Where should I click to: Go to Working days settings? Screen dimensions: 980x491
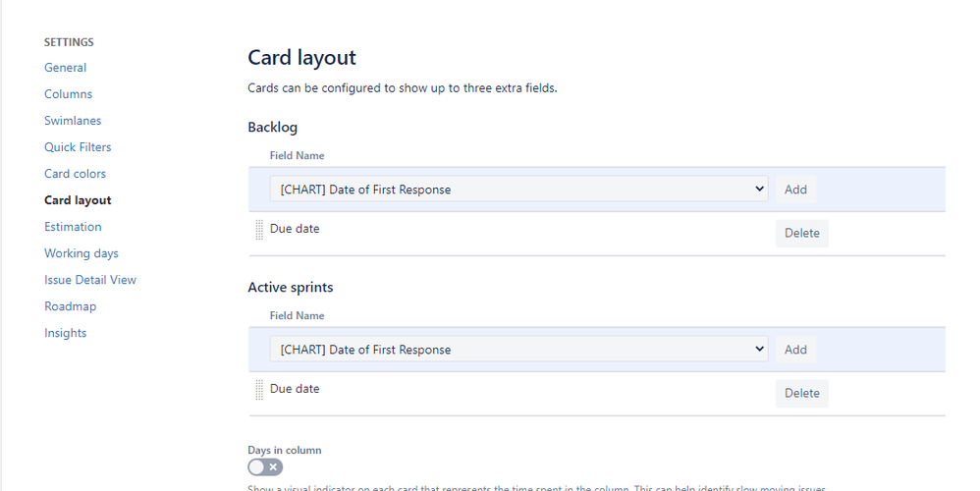point(82,253)
